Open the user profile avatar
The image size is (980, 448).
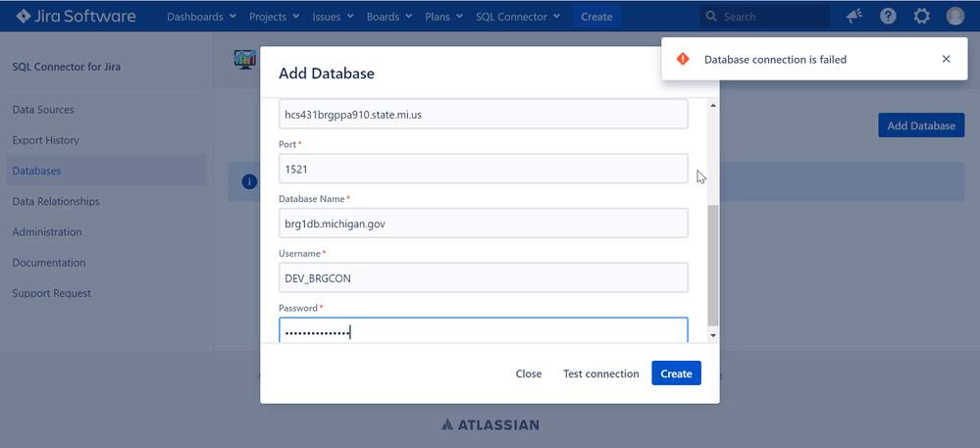click(x=955, y=17)
